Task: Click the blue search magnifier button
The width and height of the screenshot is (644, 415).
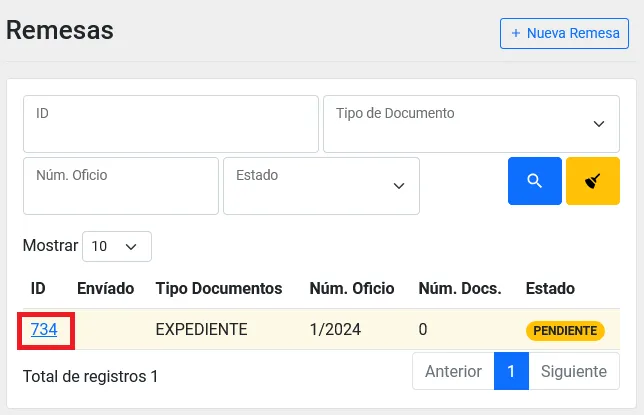Action: click(534, 181)
